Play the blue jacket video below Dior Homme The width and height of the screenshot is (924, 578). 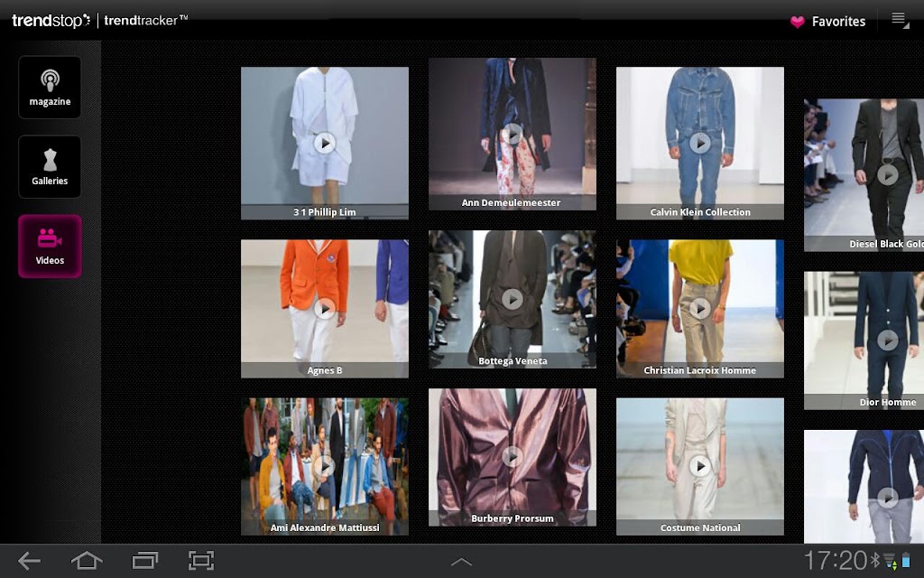[888, 499]
